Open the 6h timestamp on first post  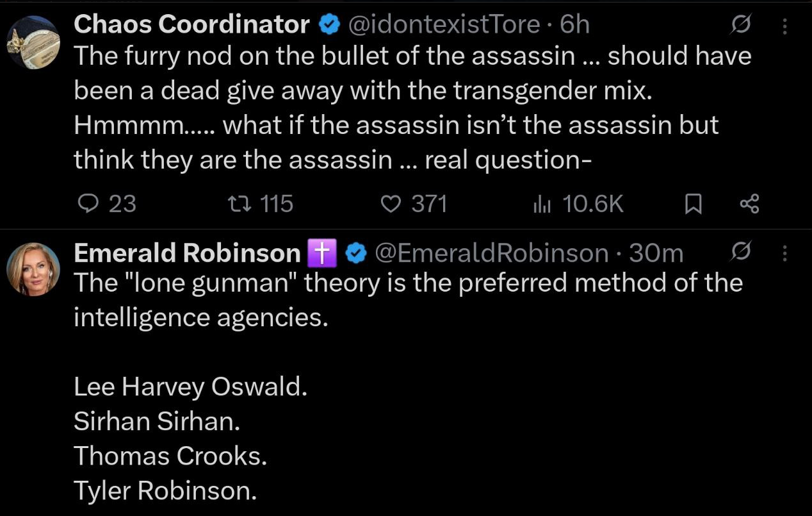574,25
